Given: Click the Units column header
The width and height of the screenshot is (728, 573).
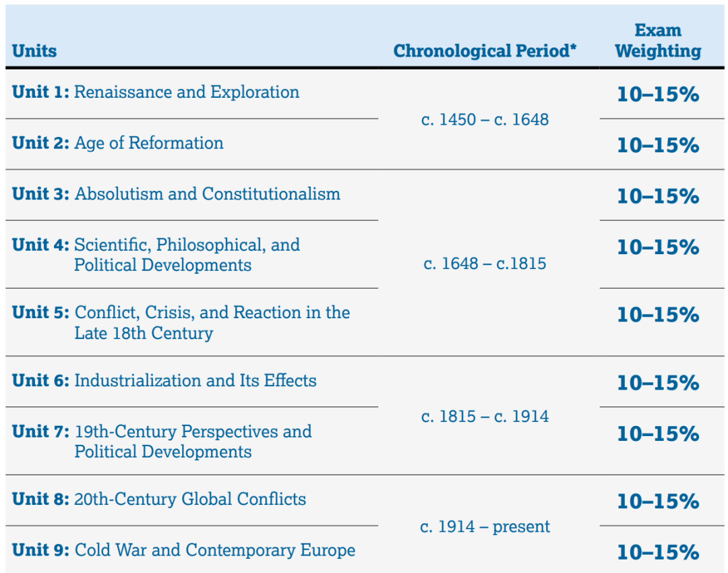Looking at the screenshot, I should pos(34,51).
